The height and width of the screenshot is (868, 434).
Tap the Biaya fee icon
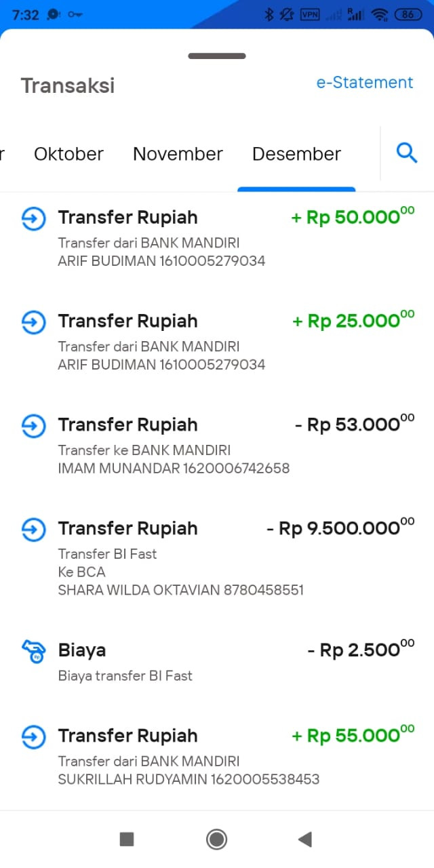[33, 651]
